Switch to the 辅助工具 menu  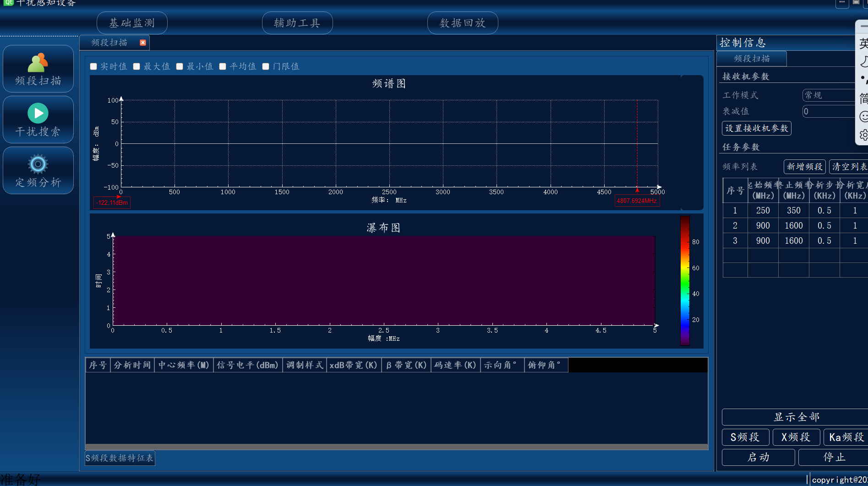pyautogui.click(x=297, y=23)
